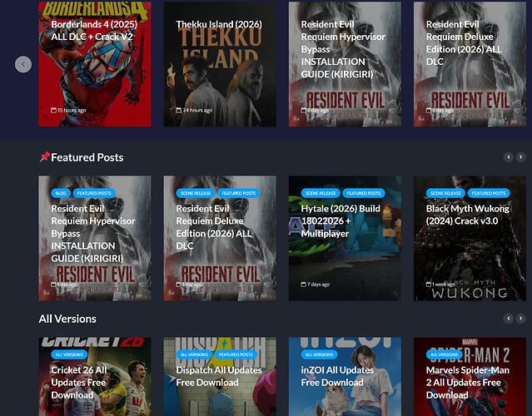
Task: Click FEATURED POSTS tag on Deluxe Edition card
Action: [x=239, y=193]
